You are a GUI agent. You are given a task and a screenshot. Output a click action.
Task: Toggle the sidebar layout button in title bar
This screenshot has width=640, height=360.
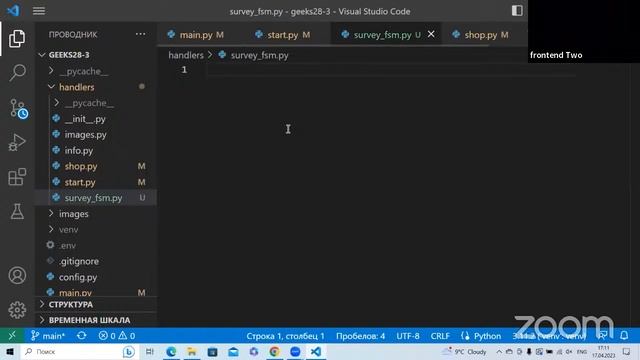point(517,11)
